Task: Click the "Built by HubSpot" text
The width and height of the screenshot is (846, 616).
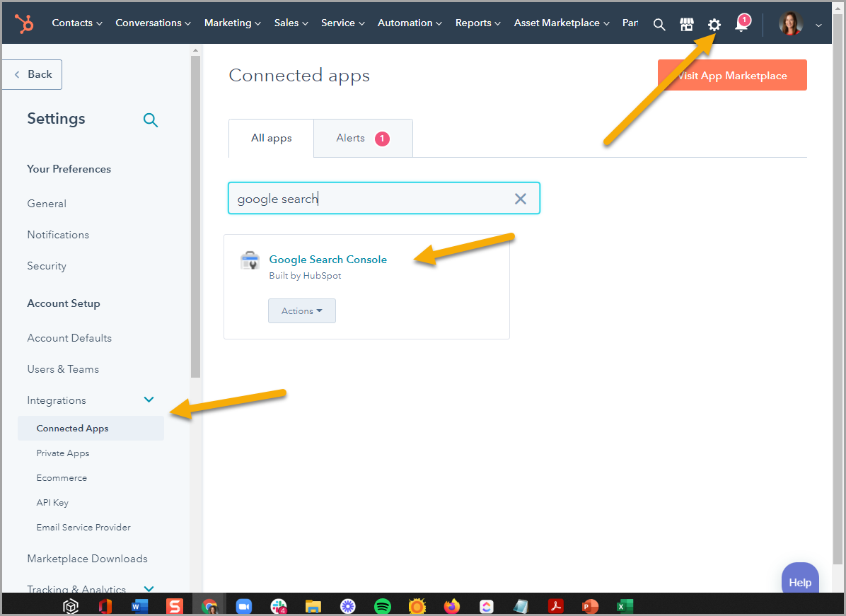Action: 306,276
